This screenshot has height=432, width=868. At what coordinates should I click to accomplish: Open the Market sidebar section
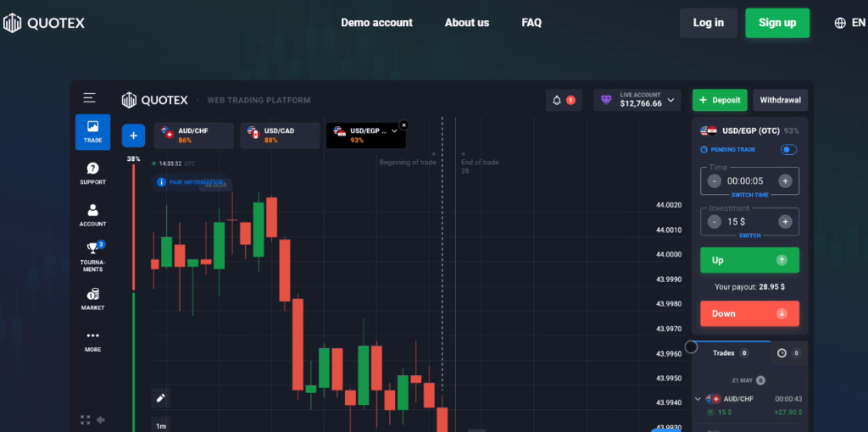[x=92, y=299]
